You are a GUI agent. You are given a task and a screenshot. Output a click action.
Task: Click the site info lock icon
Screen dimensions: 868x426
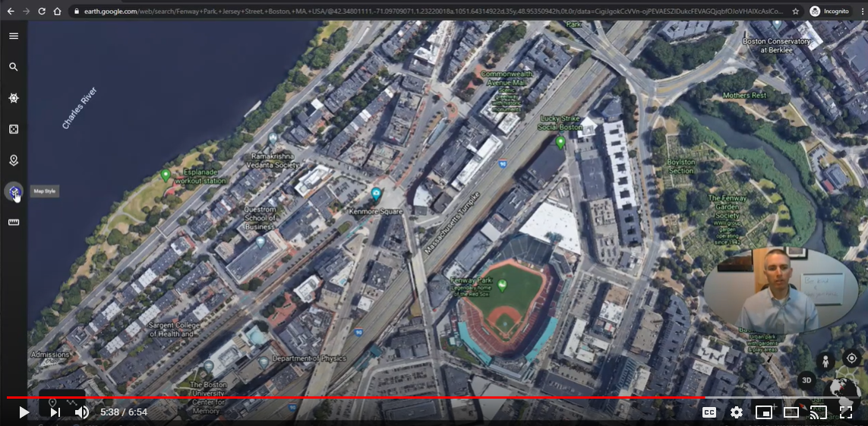pyautogui.click(x=77, y=11)
